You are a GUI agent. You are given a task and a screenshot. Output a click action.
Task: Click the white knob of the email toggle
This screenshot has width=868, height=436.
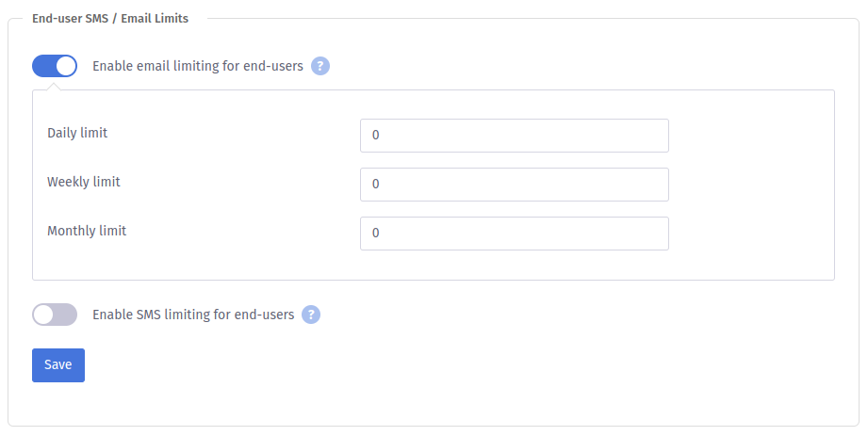point(66,66)
